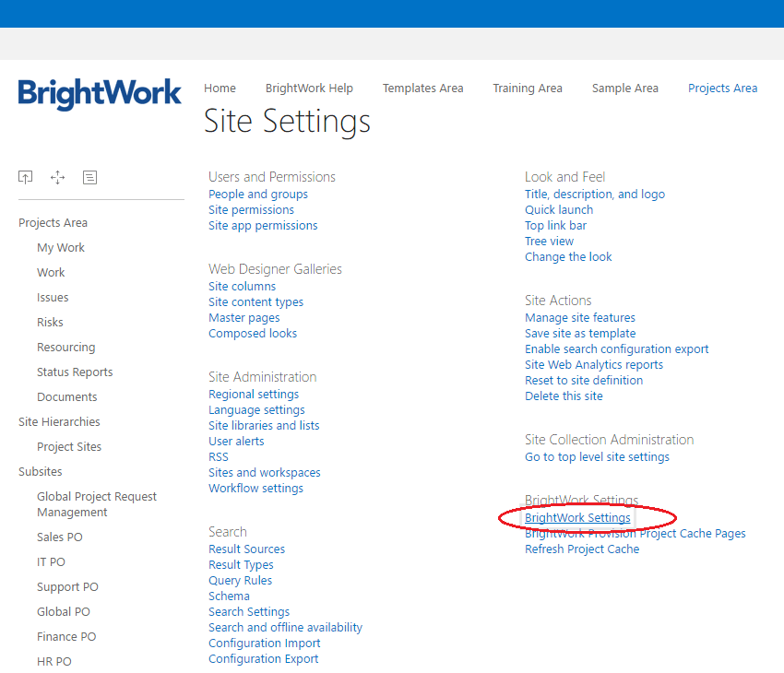This screenshot has height=673, width=784.
Task: Open User alerts
Action: point(236,442)
